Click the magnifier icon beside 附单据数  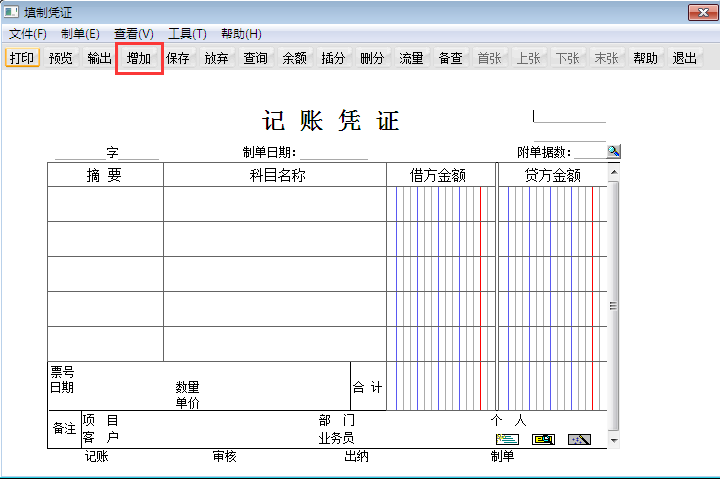click(613, 151)
